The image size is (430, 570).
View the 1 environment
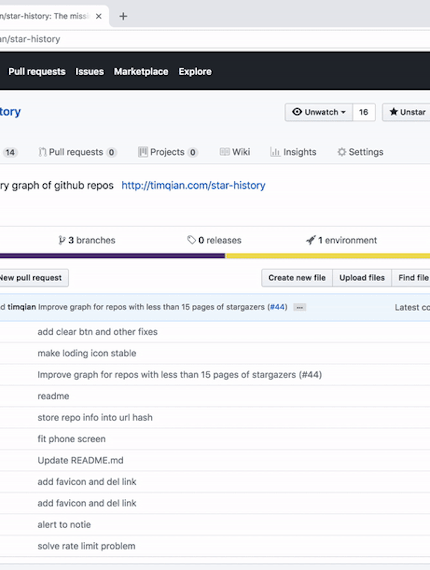tap(341, 240)
